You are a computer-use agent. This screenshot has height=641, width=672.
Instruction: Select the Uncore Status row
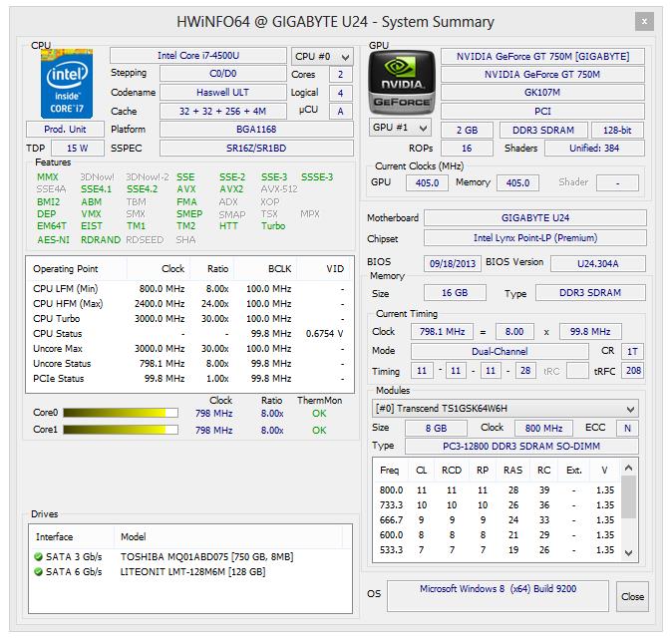pyautogui.click(x=189, y=363)
